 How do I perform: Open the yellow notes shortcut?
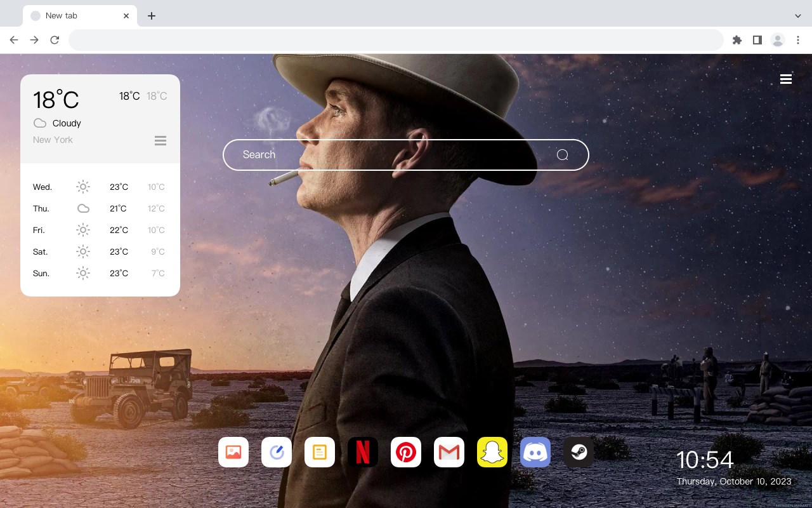tap(320, 452)
